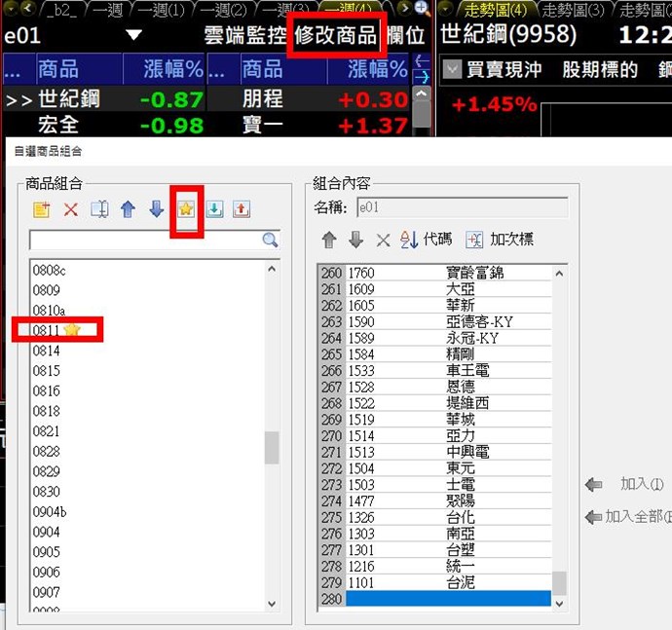Image resolution: width=672 pixels, height=630 pixels.
Task: Delete group using the red X icon
Action: pyautogui.click(x=70, y=209)
